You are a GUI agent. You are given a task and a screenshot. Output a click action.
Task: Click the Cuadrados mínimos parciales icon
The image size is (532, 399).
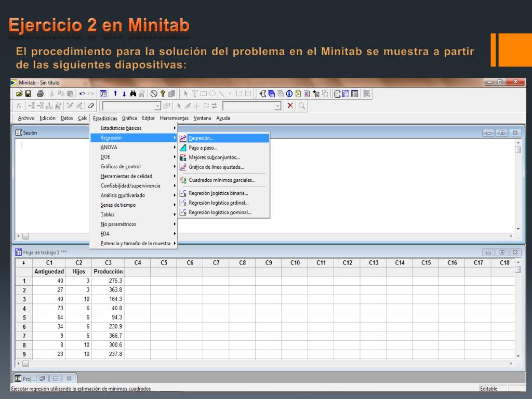tap(183, 180)
